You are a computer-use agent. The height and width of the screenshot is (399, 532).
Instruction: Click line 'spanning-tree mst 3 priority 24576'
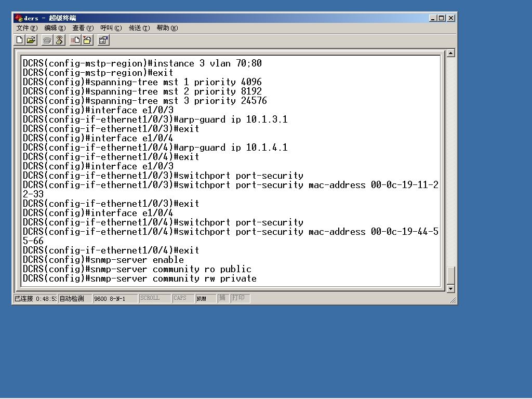tap(145, 101)
